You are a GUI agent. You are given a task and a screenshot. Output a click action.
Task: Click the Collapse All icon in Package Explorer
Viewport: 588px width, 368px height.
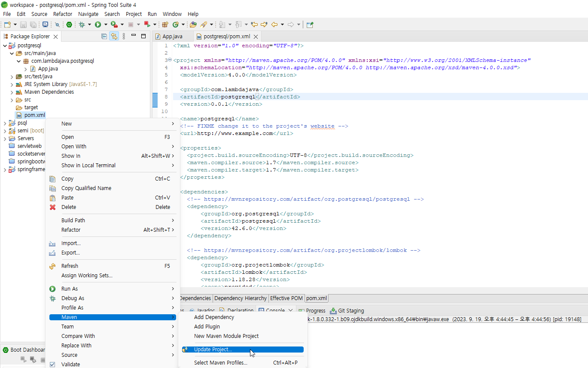point(104,36)
